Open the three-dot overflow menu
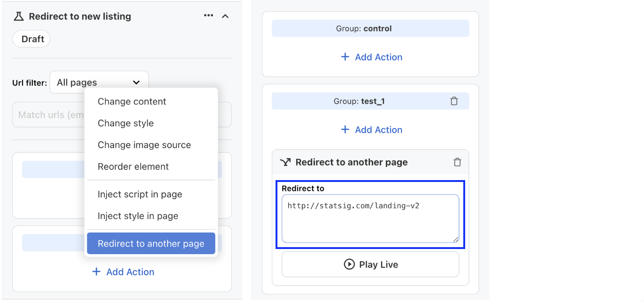 coord(208,15)
